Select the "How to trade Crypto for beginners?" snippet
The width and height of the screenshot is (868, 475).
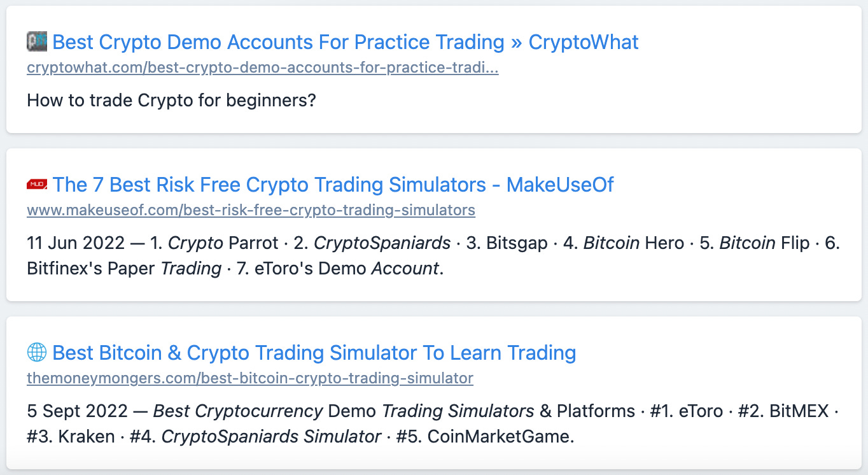(x=171, y=100)
